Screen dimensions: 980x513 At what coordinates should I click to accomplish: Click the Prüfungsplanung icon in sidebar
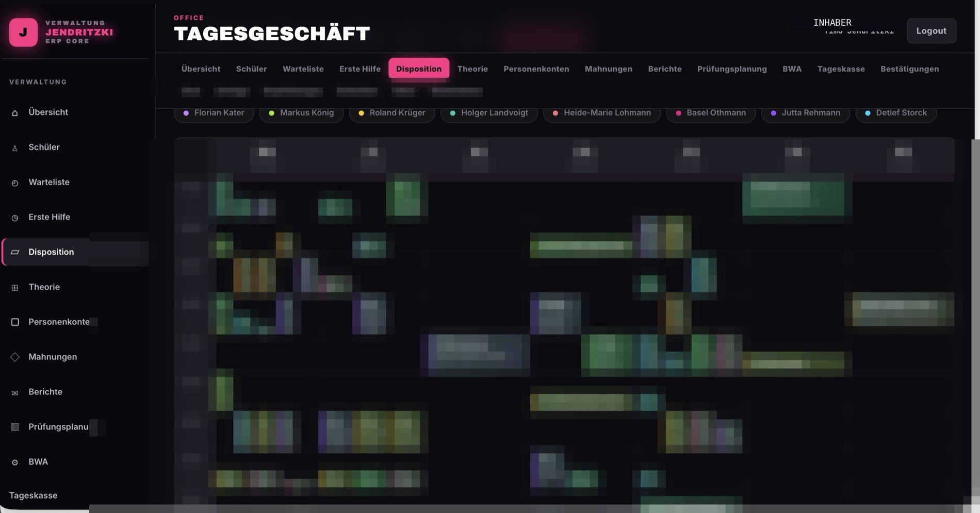point(15,427)
